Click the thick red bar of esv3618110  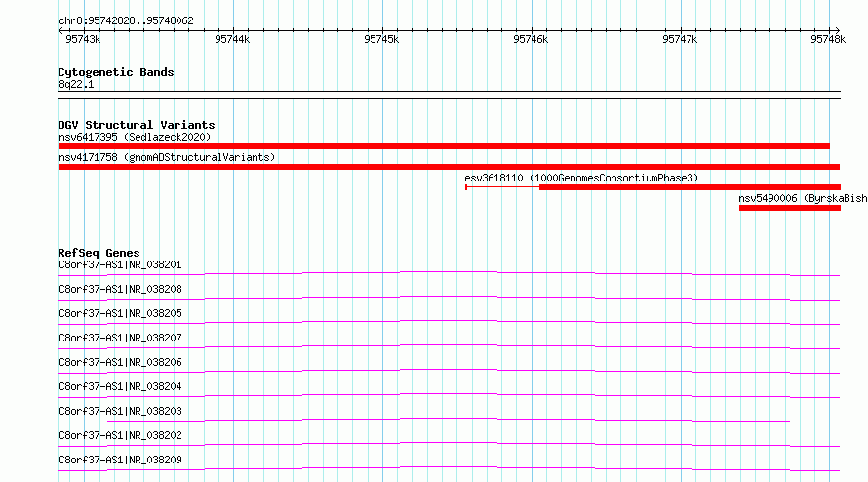(x=690, y=187)
